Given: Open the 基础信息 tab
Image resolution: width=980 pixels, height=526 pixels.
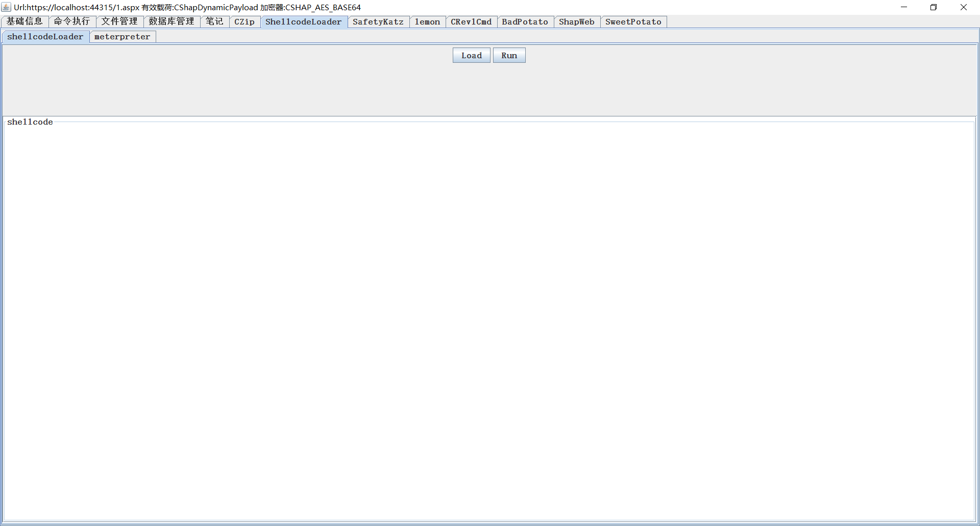Looking at the screenshot, I should [25, 21].
